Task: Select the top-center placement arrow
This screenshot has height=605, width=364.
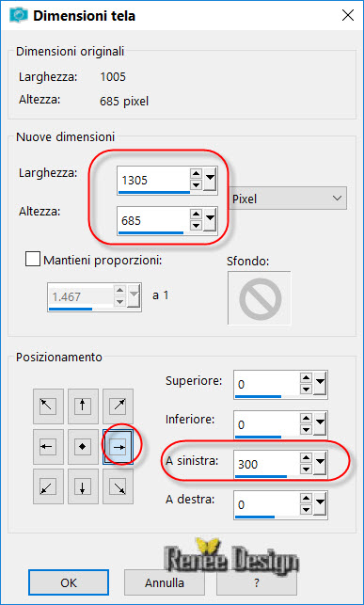Action: [x=83, y=406]
